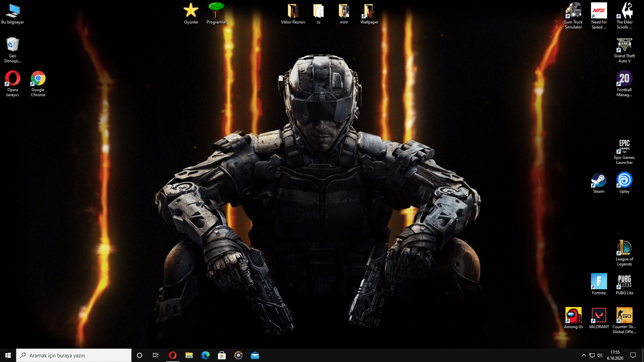Select the Steam desktop shortcut
This screenshot has width=644, height=362.
click(599, 181)
